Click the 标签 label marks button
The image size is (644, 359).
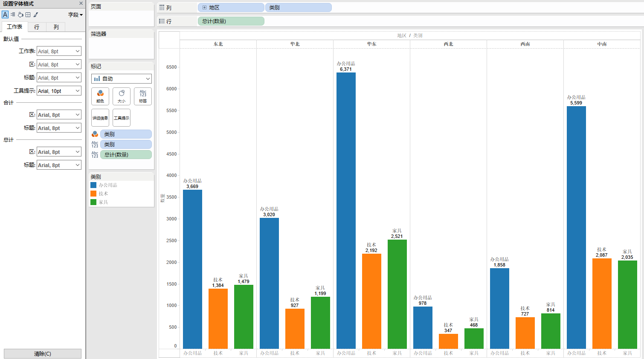coord(143,96)
